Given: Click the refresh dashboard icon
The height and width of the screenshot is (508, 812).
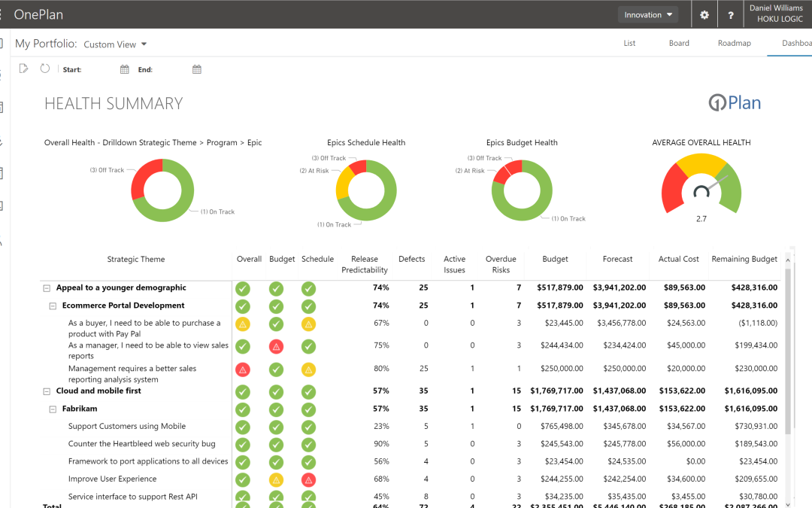Looking at the screenshot, I should point(45,69).
